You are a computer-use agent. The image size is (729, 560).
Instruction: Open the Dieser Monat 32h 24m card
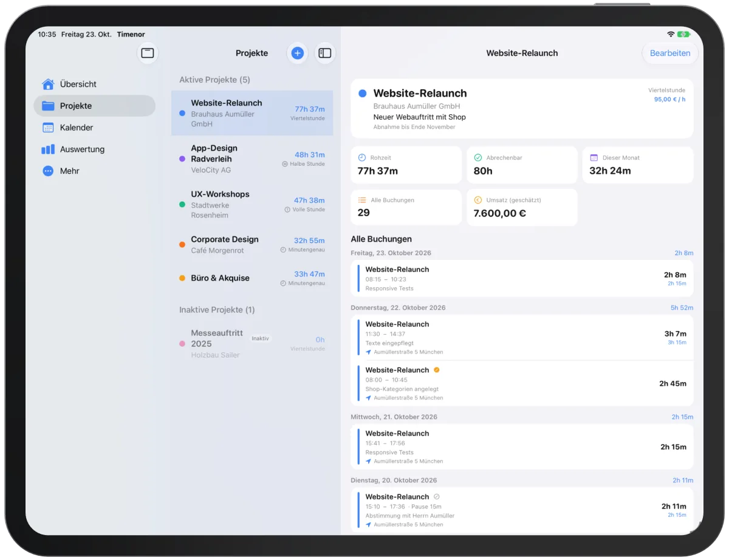(638, 165)
